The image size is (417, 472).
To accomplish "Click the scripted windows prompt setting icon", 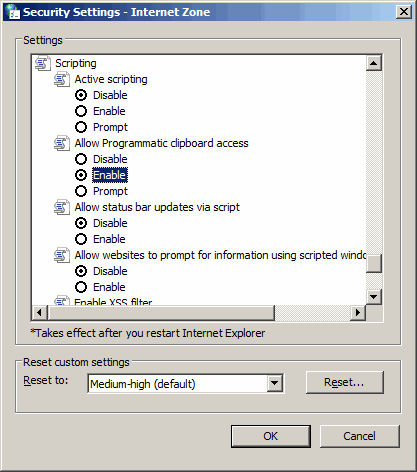I will tap(62, 255).
